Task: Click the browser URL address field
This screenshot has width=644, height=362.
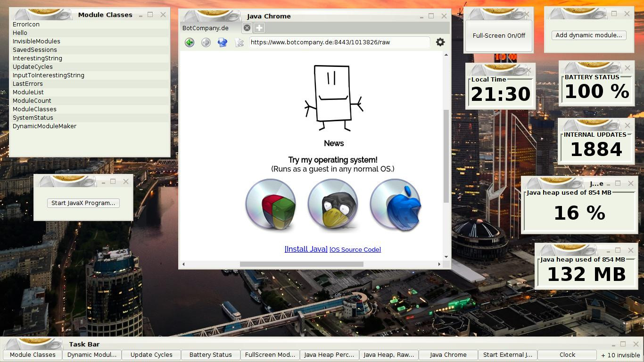Action: click(x=339, y=42)
